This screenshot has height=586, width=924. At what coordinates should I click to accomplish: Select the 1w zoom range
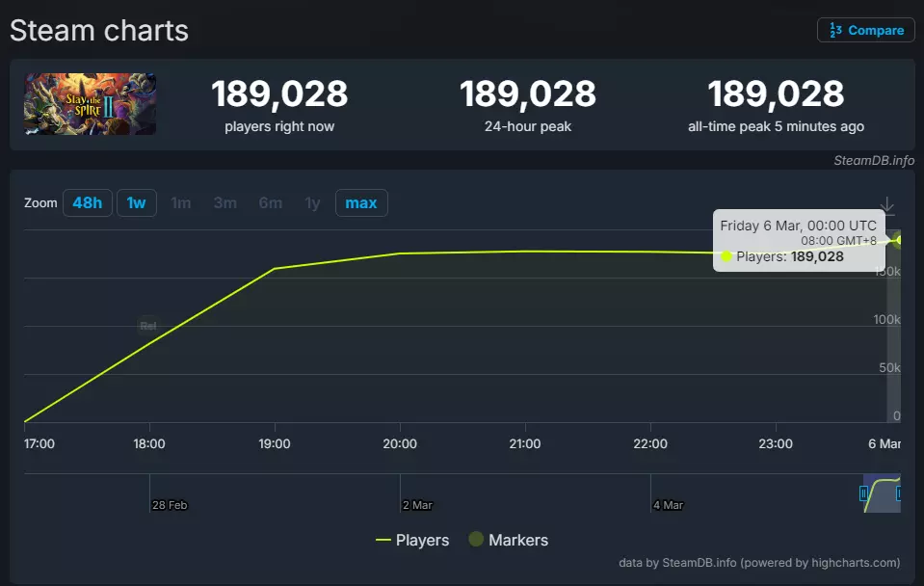coord(136,202)
